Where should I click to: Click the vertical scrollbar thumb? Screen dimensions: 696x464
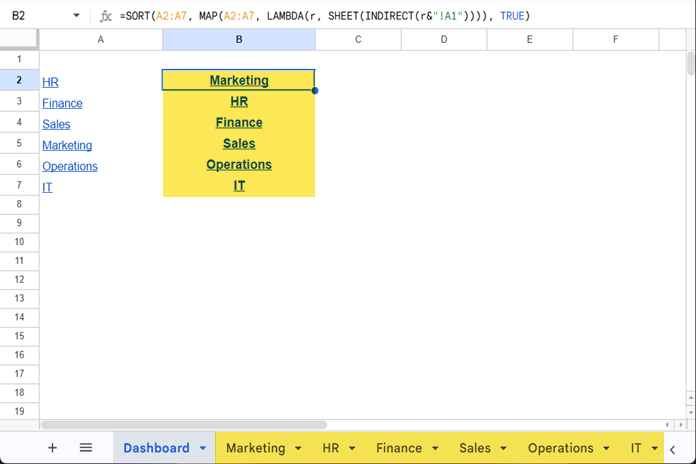[x=690, y=63]
